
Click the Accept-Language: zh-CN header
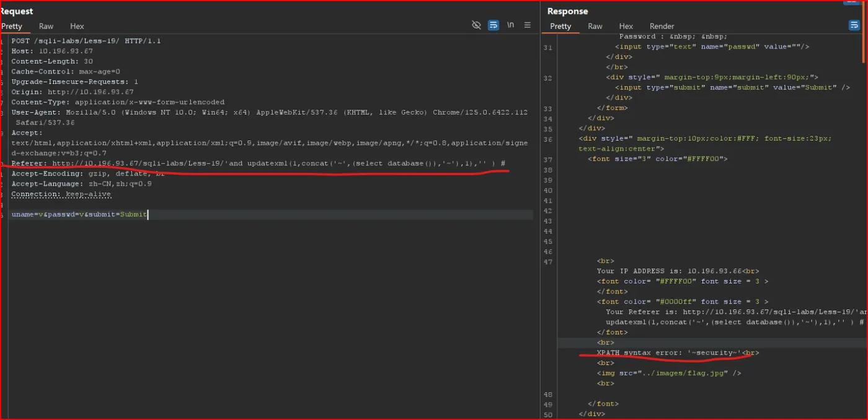click(81, 184)
